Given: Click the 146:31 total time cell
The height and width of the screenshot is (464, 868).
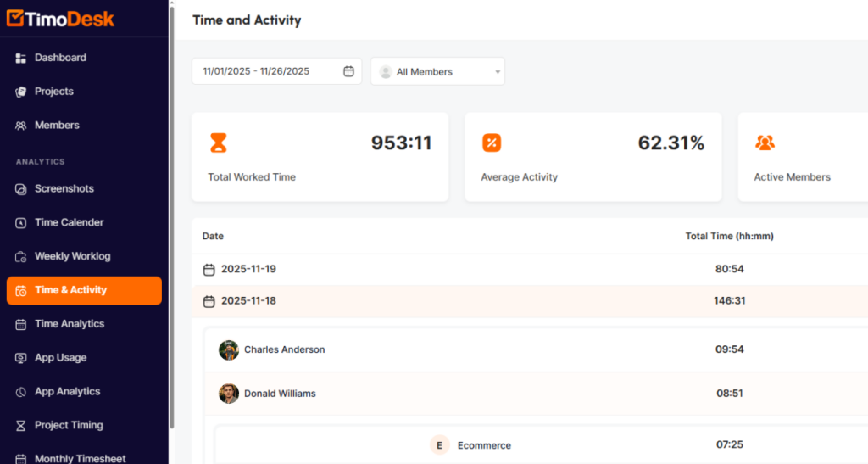Looking at the screenshot, I should 730,301.
